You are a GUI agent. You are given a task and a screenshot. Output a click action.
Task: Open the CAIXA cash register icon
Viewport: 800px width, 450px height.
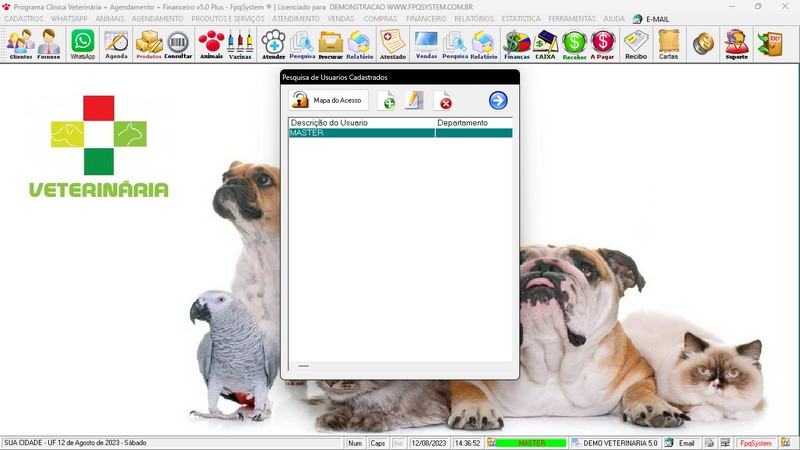545,44
